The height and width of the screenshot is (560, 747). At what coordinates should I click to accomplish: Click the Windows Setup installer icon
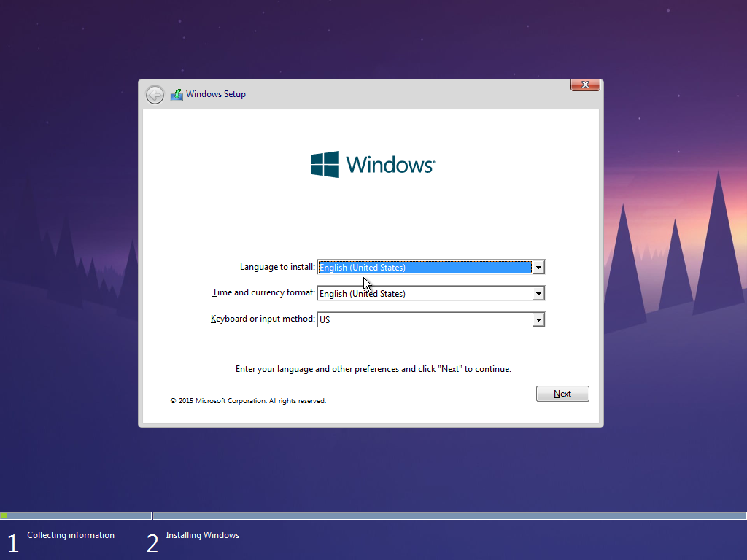click(x=177, y=95)
